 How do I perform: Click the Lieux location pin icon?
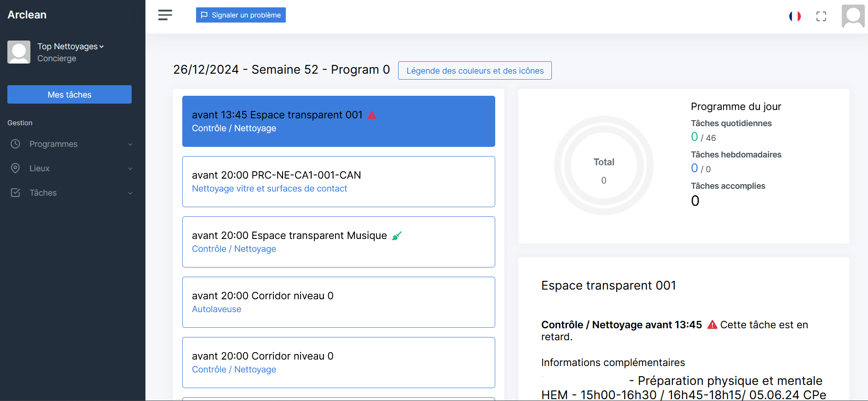click(x=15, y=168)
